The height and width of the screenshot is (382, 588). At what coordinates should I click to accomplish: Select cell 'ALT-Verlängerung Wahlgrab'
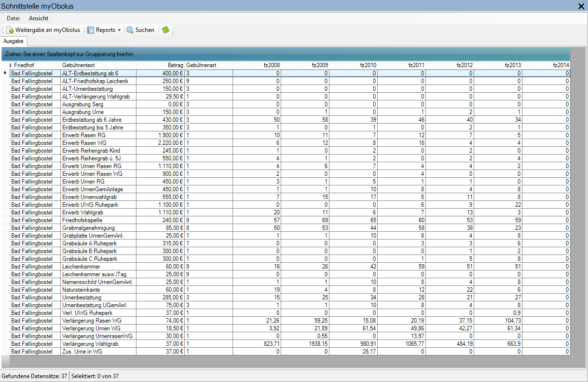(98, 97)
